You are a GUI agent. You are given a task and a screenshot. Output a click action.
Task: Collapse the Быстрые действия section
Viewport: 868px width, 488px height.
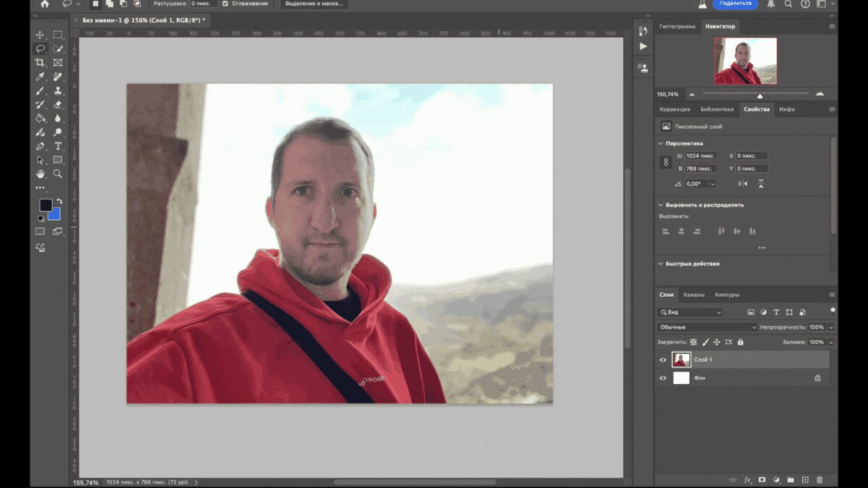point(660,264)
